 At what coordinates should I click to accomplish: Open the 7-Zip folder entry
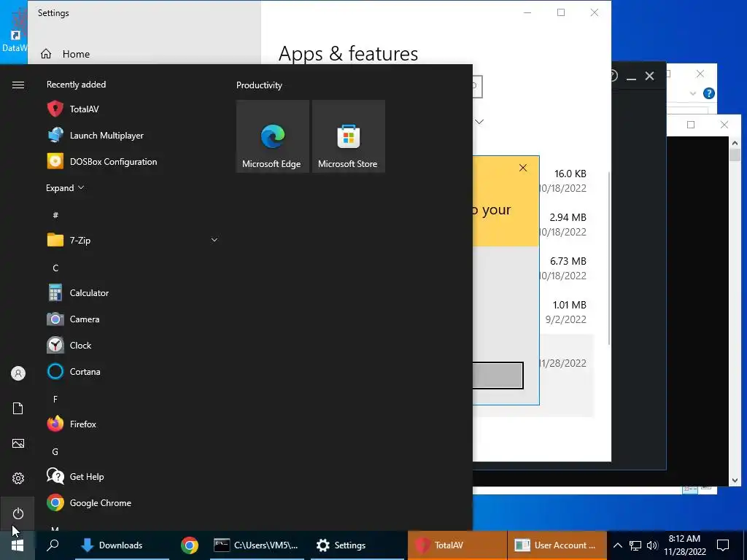[132, 240]
